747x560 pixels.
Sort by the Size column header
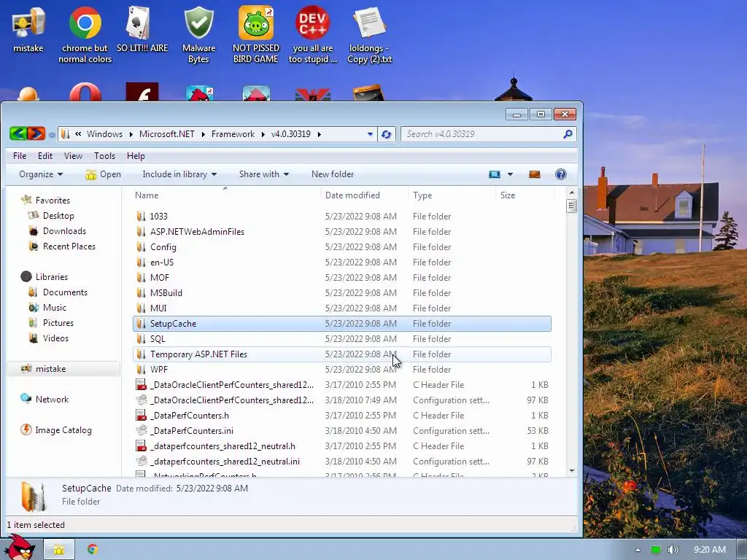[x=525, y=195]
